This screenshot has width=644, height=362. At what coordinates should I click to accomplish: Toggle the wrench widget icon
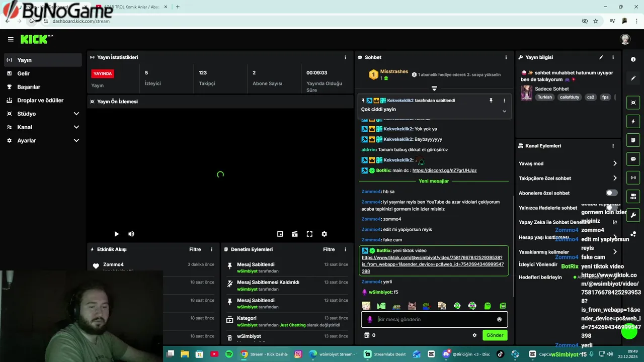click(633, 215)
